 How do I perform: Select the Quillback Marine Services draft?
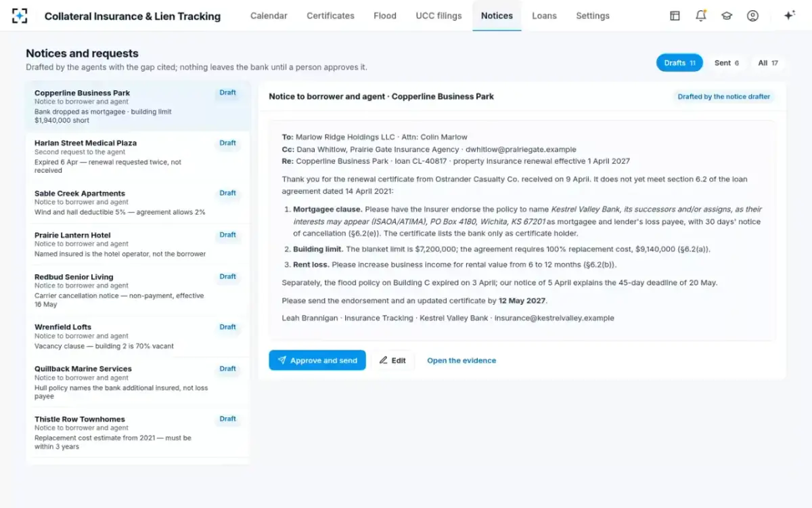pyautogui.click(x=138, y=383)
